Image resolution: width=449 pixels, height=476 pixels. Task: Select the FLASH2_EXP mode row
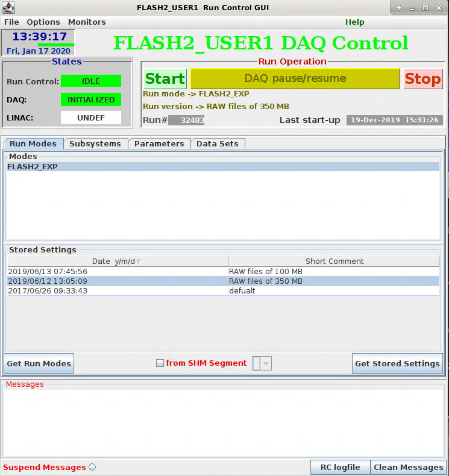[x=223, y=167]
